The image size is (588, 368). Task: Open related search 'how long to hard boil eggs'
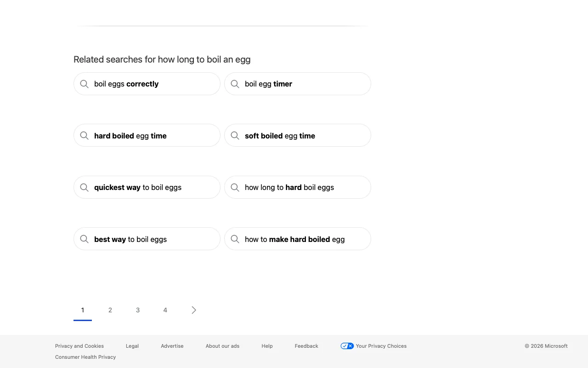tap(298, 187)
